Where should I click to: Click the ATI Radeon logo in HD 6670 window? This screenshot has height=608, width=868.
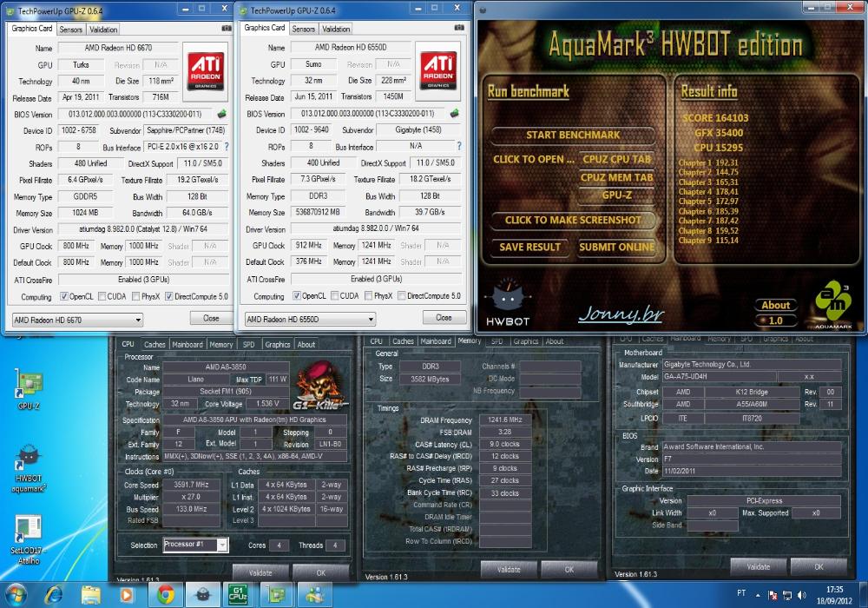[206, 71]
